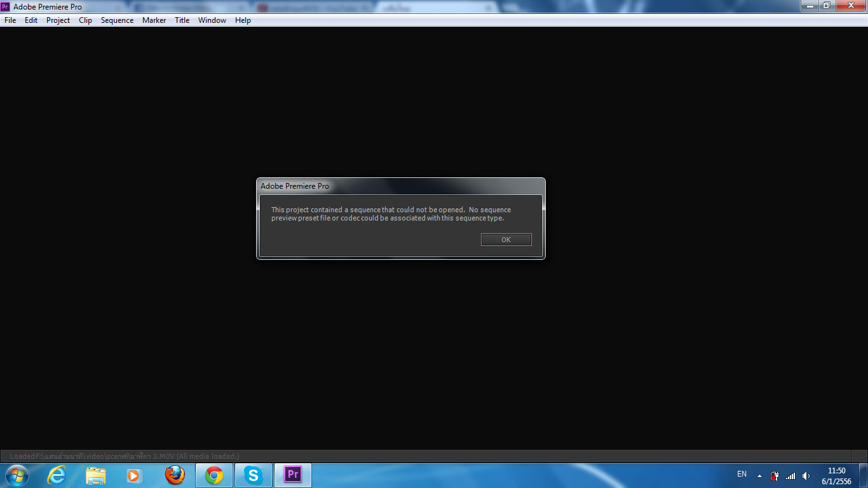Show hidden system tray icons
Screen dimensions: 868x488
[759, 475]
